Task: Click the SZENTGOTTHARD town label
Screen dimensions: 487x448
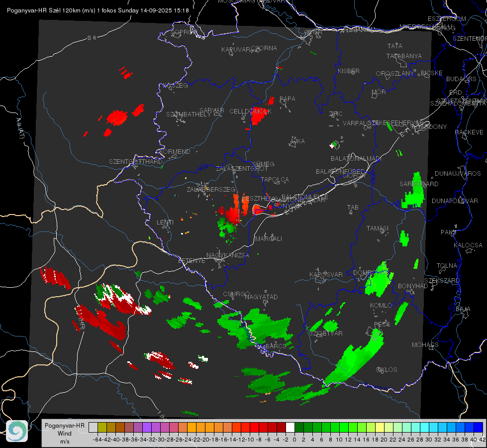Action: point(136,162)
